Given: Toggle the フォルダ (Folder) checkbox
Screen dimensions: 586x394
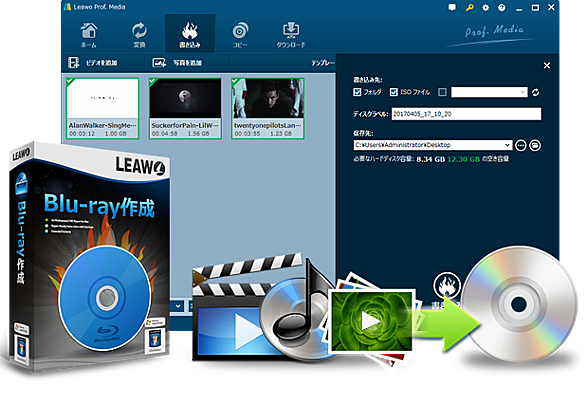Looking at the screenshot, I should tap(357, 92).
